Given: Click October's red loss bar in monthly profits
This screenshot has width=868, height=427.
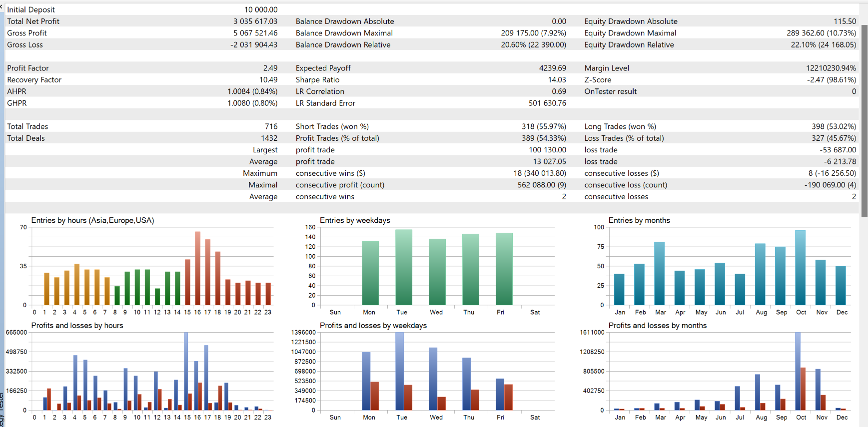Looking at the screenshot, I should 803,389.
